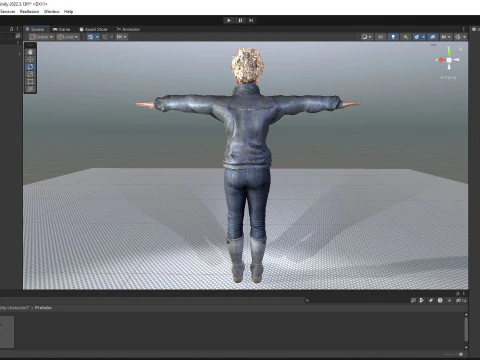Click the Project panel lock icon
Viewport: 480px width, 360px height.
point(458,293)
